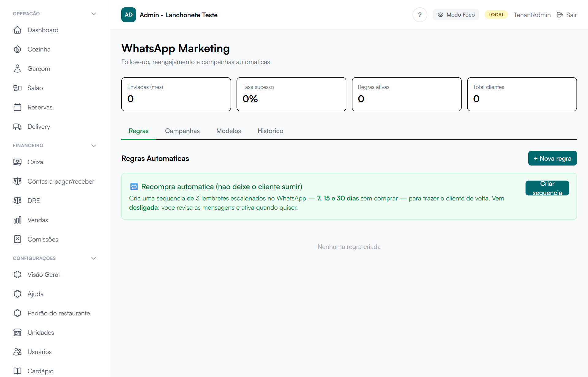Click the Recompra automatica repeat icon
The image size is (588, 377).
coord(134,187)
